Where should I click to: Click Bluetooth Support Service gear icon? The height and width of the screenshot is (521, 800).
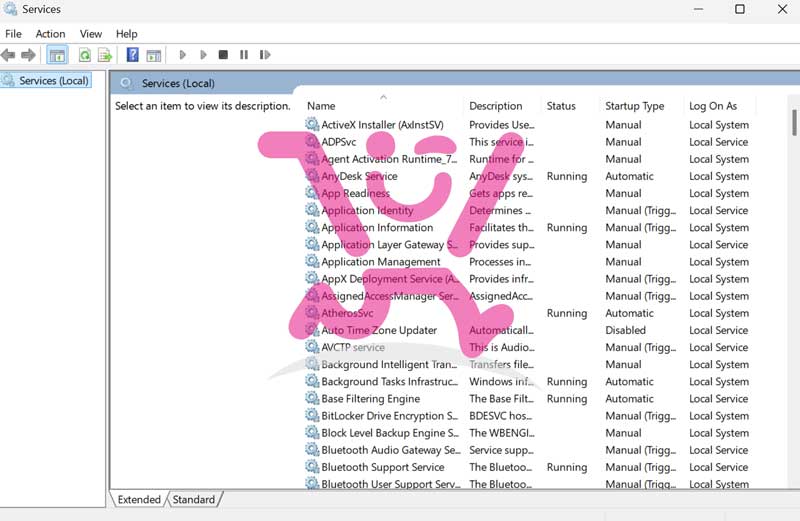[x=312, y=467]
